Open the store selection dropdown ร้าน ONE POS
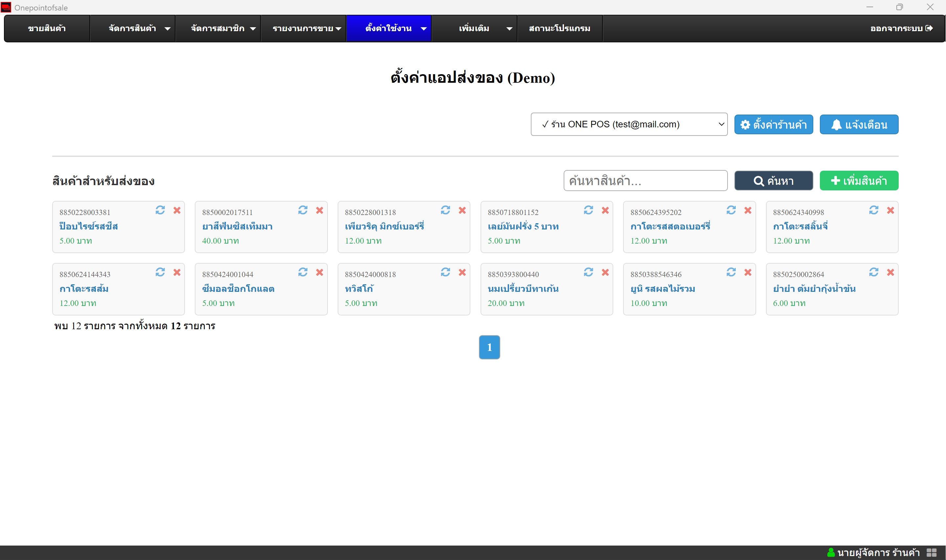The image size is (946, 560). (x=629, y=124)
